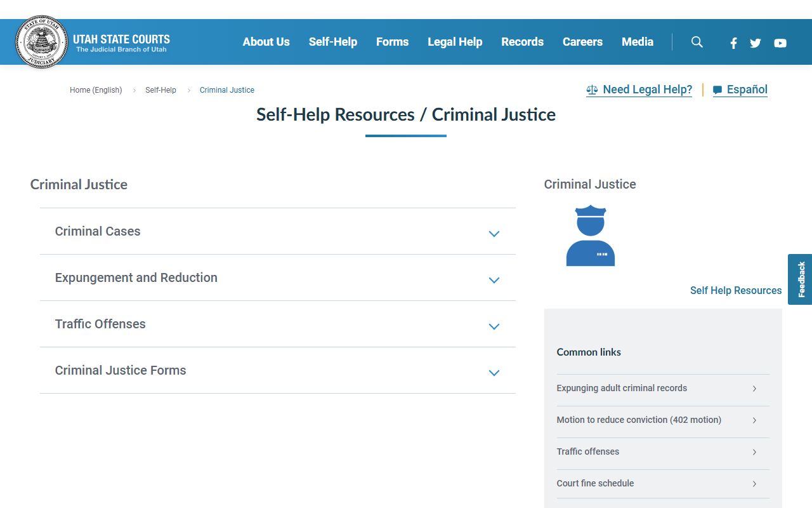Click the Criminal Justice Forms accordion title
This screenshot has height=508, width=812.
(121, 370)
